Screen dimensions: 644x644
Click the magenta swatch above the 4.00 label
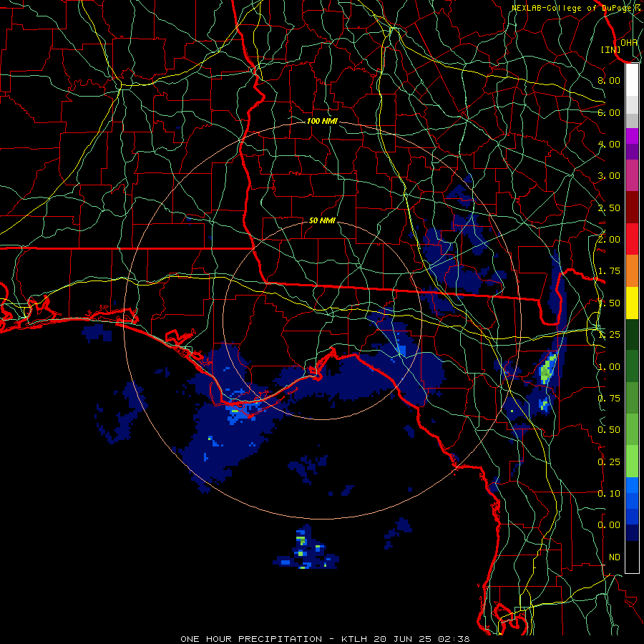coord(632,136)
